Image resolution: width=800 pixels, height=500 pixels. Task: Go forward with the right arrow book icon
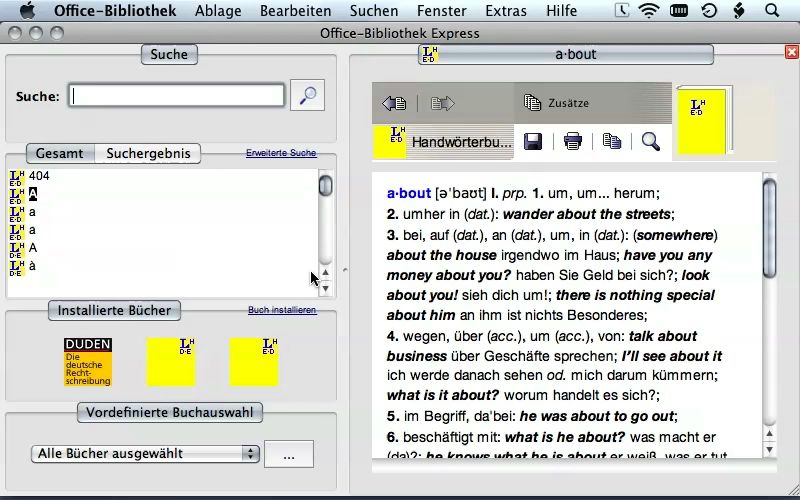tap(442, 104)
